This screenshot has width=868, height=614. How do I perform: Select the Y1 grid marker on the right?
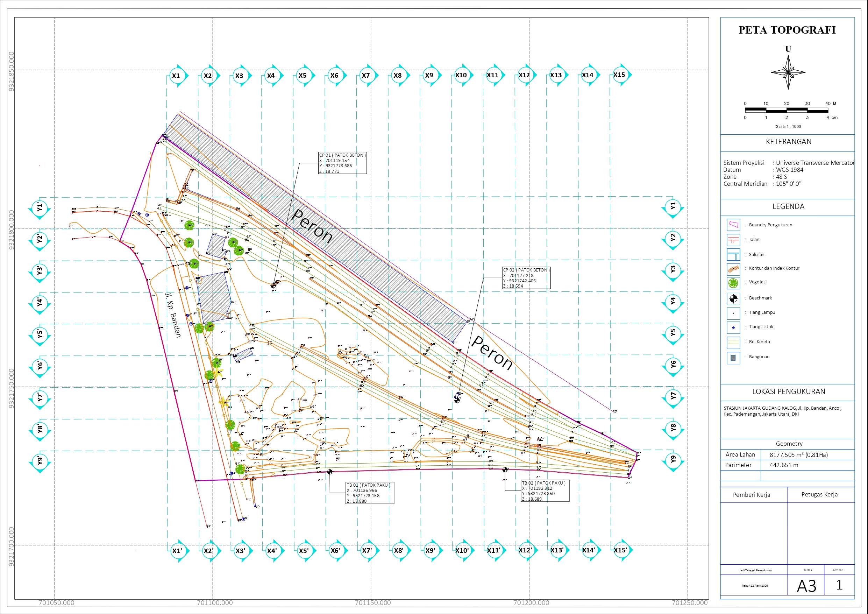673,207
